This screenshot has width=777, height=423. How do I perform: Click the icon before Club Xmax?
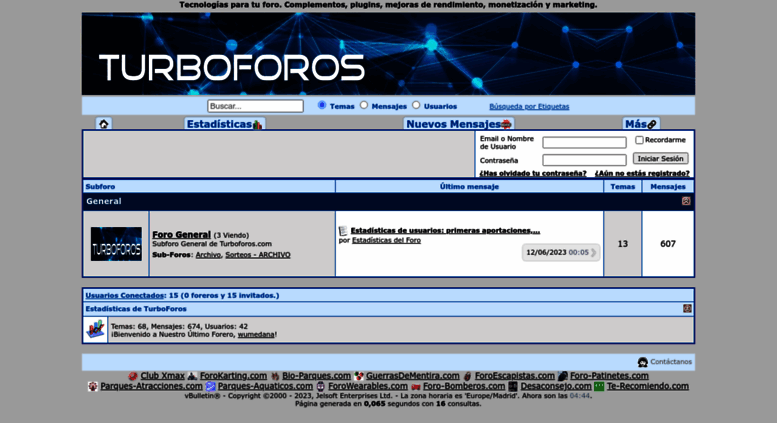(133, 376)
